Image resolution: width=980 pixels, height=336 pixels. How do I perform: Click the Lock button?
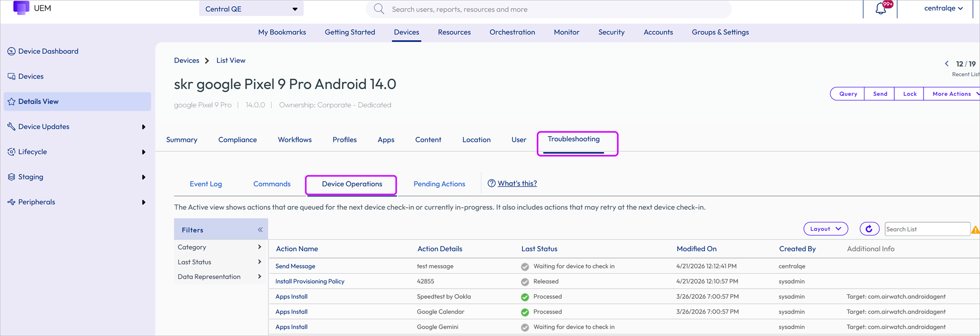[x=910, y=94]
